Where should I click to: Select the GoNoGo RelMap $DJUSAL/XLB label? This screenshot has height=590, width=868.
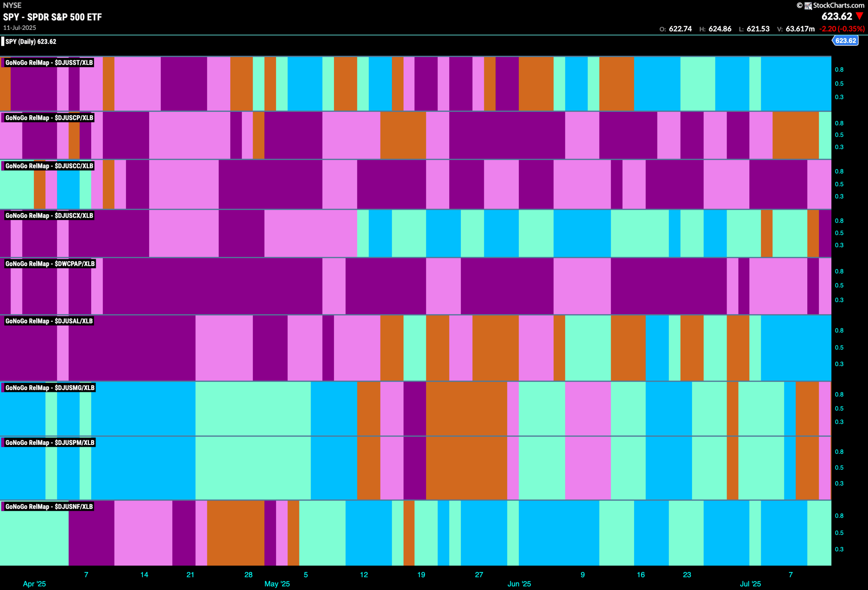coord(49,321)
